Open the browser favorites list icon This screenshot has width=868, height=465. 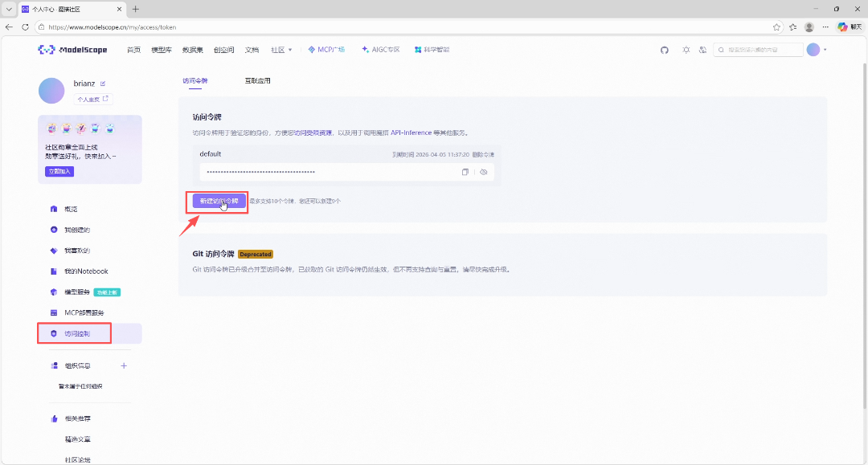point(792,27)
